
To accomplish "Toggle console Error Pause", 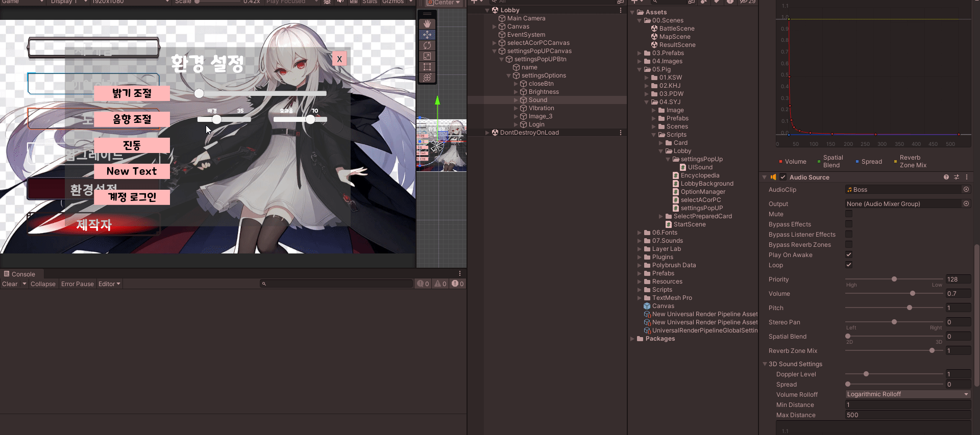I will (78, 284).
